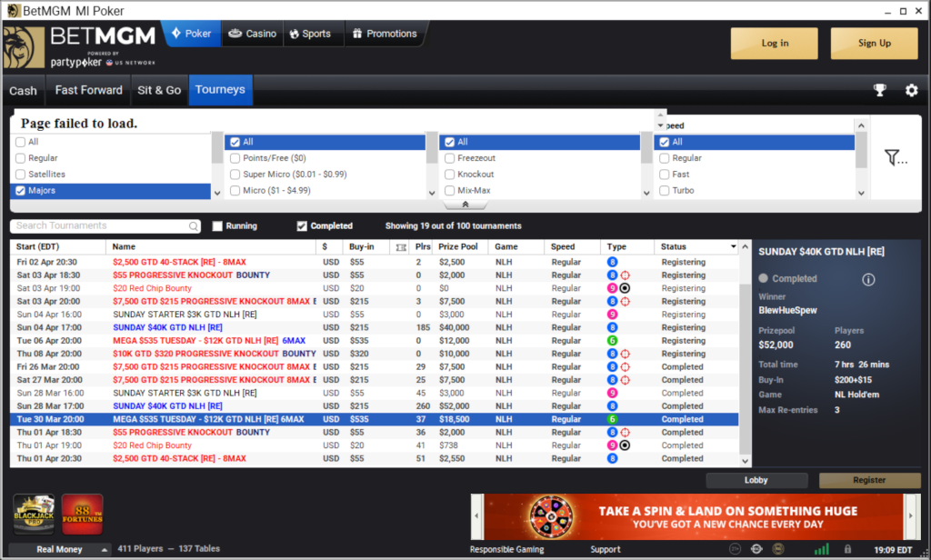Open the Casino section
The height and width of the screenshot is (560, 931).
coord(253,34)
